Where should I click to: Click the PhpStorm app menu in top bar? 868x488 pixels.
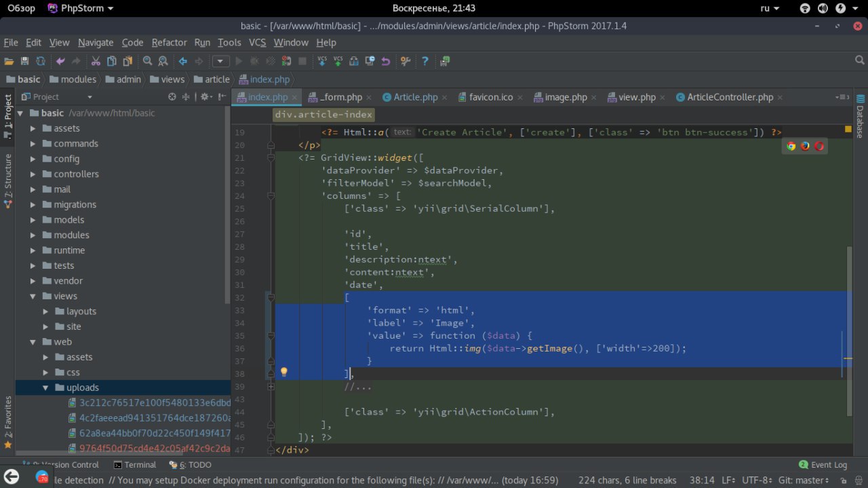click(81, 8)
